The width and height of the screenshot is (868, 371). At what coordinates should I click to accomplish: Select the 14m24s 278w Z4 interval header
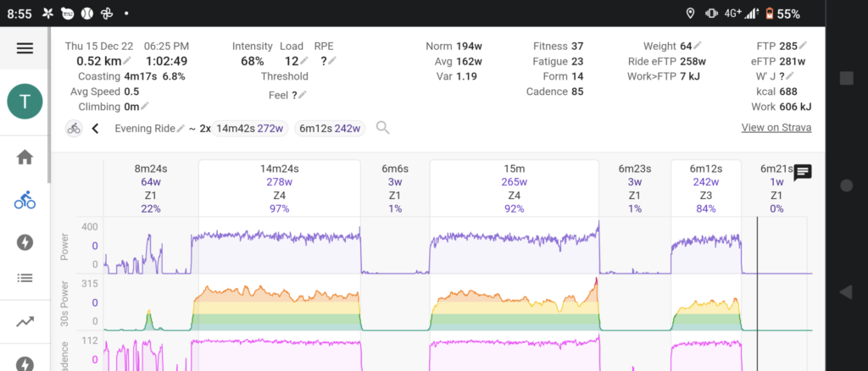278,187
